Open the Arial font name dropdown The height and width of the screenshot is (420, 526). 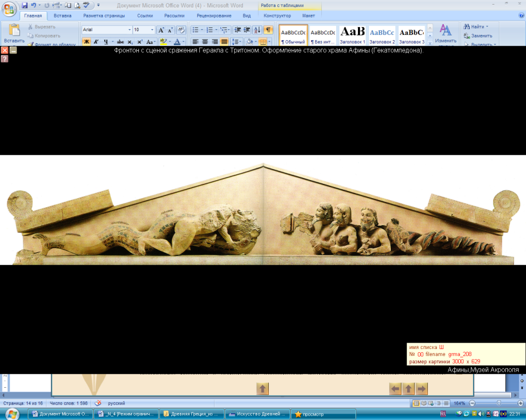pyautogui.click(x=129, y=30)
